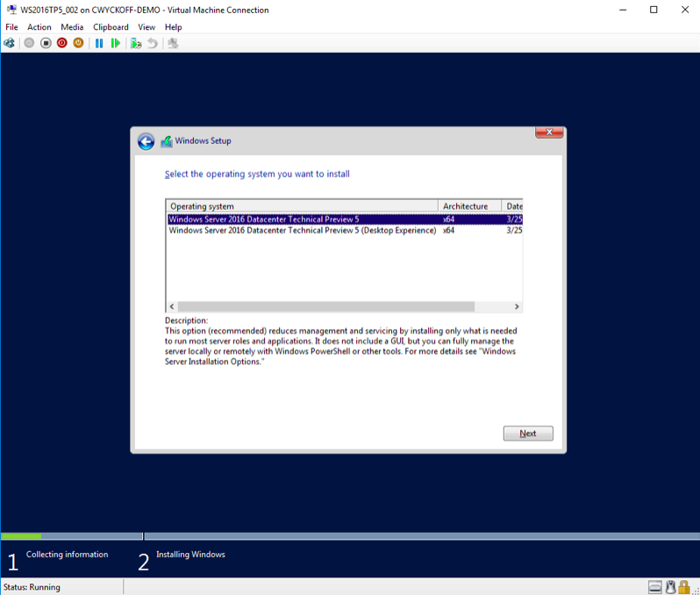Click the VM connection title bar icon
The height and width of the screenshot is (595, 700).
11,10
